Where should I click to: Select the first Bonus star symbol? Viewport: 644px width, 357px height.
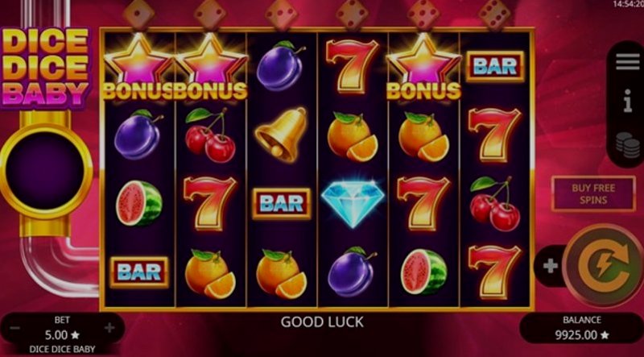(x=138, y=67)
